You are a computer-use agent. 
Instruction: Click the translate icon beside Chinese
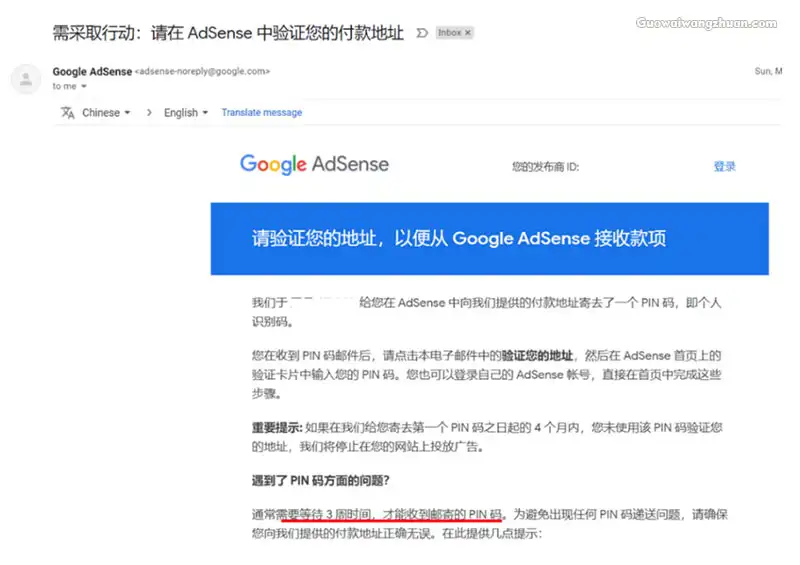pos(68,112)
